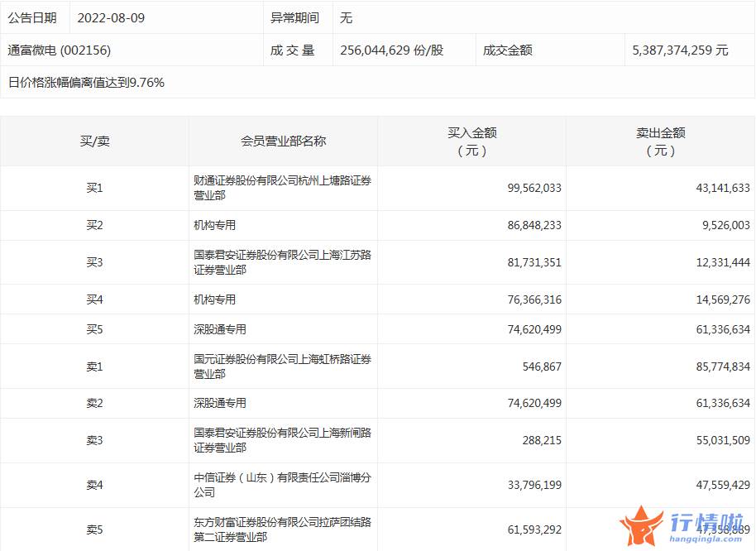Image resolution: width=756 pixels, height=551 pixels.
Task: Click the 买/卖 column header
Action: (x=94, y=141)
